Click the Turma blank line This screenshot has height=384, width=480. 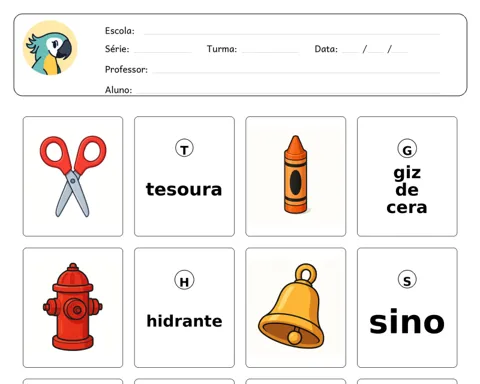(270, 52)
